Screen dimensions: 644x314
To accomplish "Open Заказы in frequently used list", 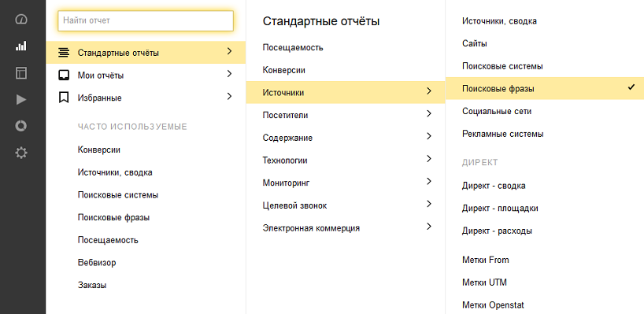I will coord(92,285).
